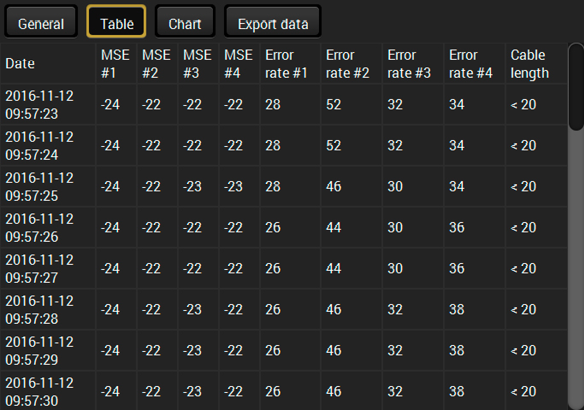Click the Error rate #4 column header
584x410 pixels.
[474, 63]
